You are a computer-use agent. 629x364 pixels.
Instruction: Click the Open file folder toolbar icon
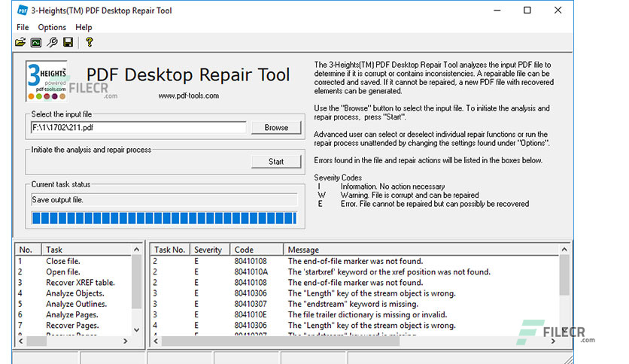tap(20, 43)
